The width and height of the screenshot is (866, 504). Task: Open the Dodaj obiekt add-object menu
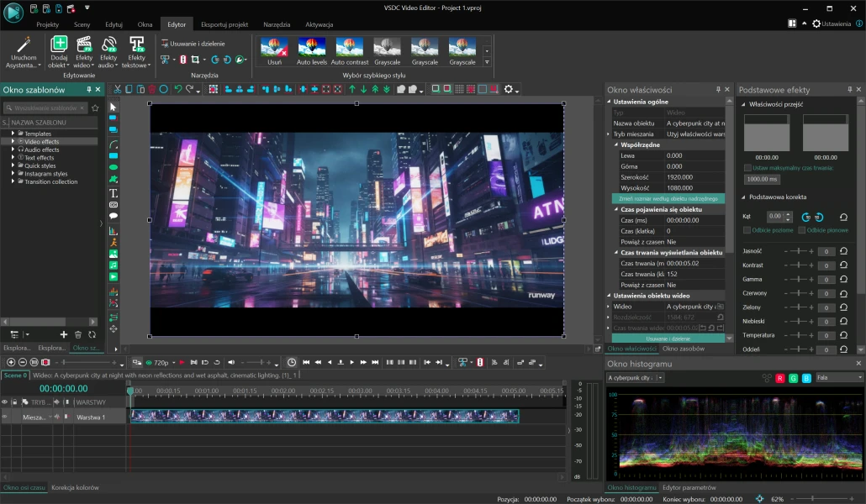[x=59, y=50]
